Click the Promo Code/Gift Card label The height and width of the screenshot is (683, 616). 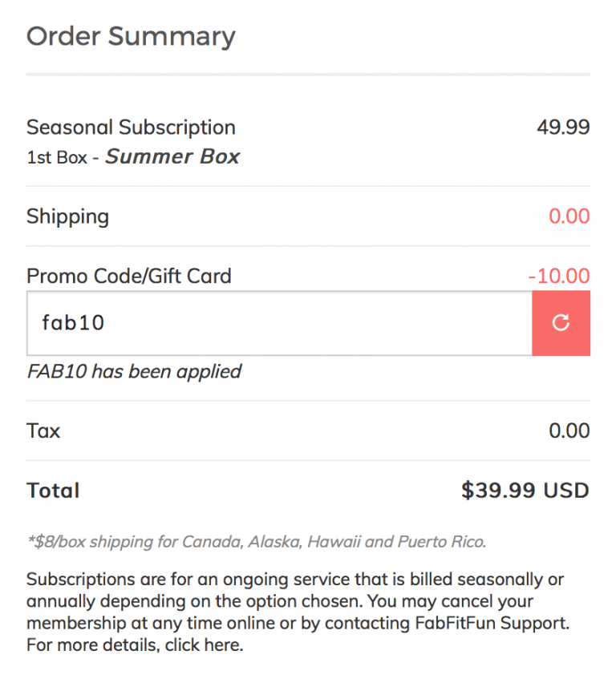[x=128, y=277]
